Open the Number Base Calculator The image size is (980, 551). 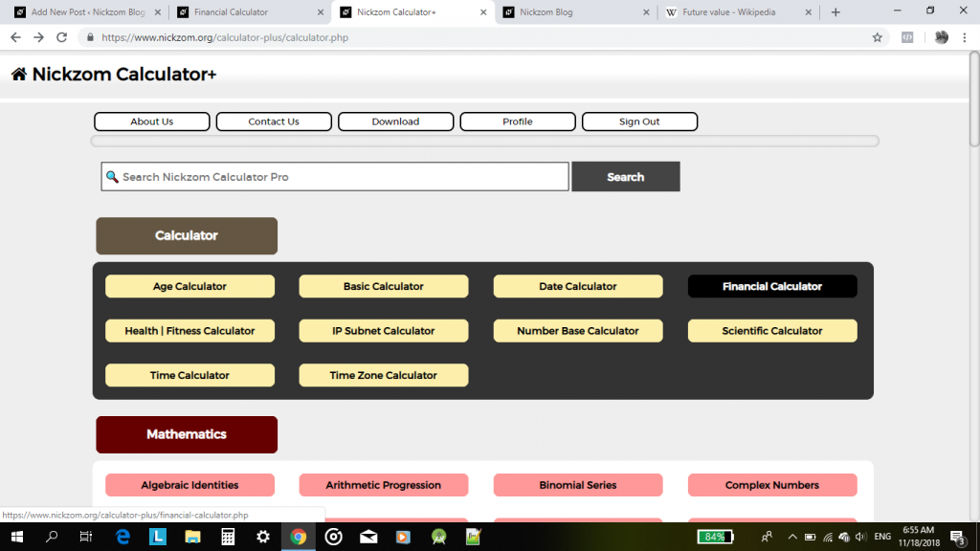[x=577, y=330]
